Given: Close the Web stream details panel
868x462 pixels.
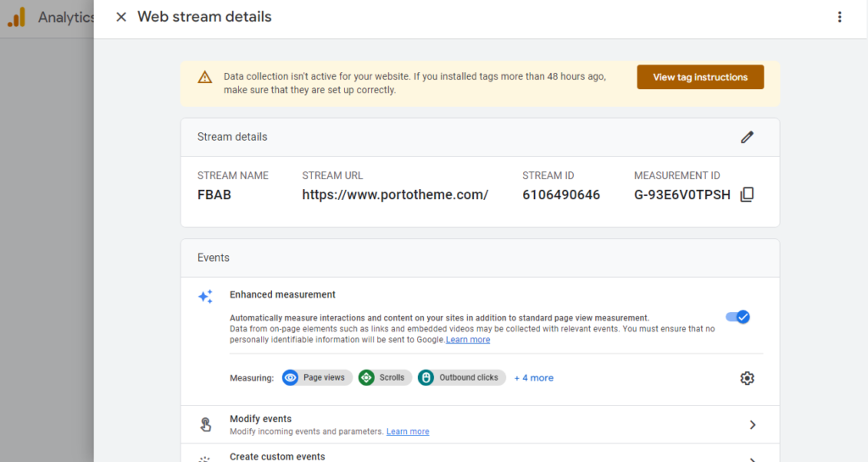Looking at the screenshot, I should [x=120, y=17].
